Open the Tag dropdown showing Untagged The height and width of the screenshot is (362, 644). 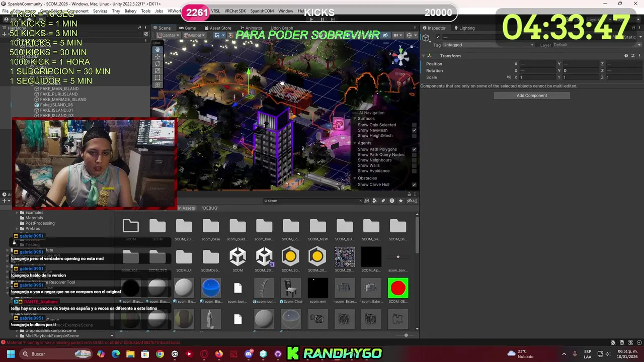488,45
